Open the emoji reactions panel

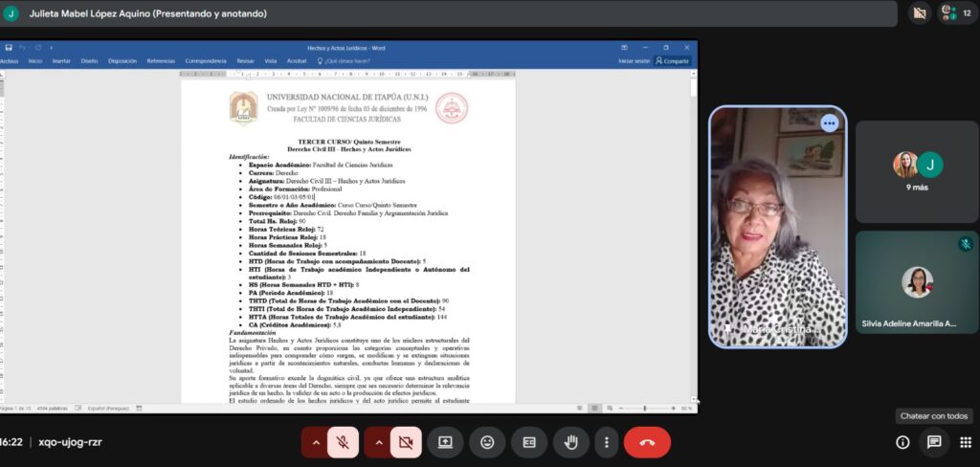click(x=487, y=442)
